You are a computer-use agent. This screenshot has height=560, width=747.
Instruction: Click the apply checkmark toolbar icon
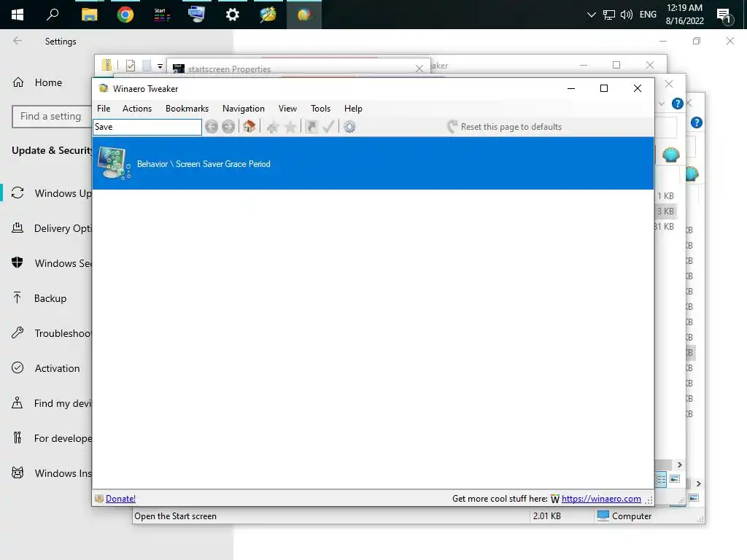(x=328, y=127)
